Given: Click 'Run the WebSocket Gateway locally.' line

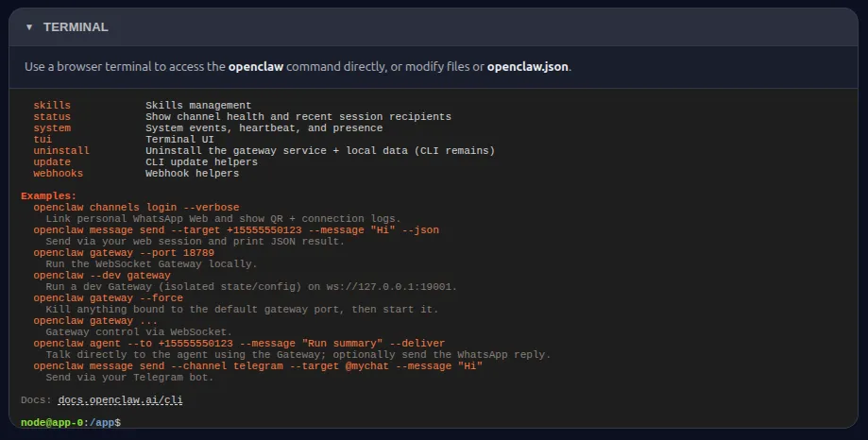Looking at the screenshot, I should 152,264.
